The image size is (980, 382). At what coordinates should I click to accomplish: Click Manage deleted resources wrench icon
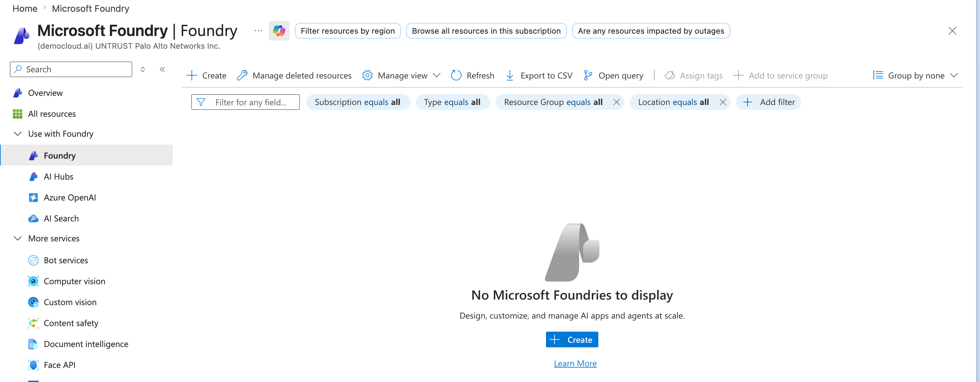coord(242,76)
